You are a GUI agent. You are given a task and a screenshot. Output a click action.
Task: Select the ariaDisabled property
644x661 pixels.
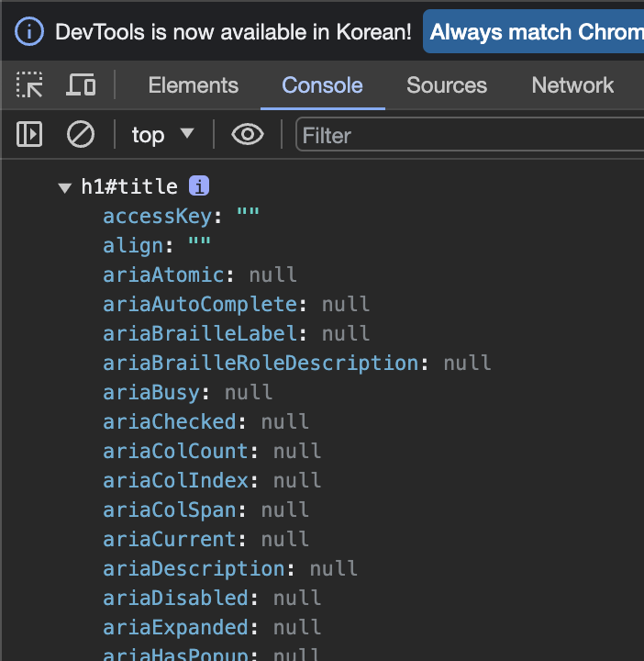(x=212, y=599)
